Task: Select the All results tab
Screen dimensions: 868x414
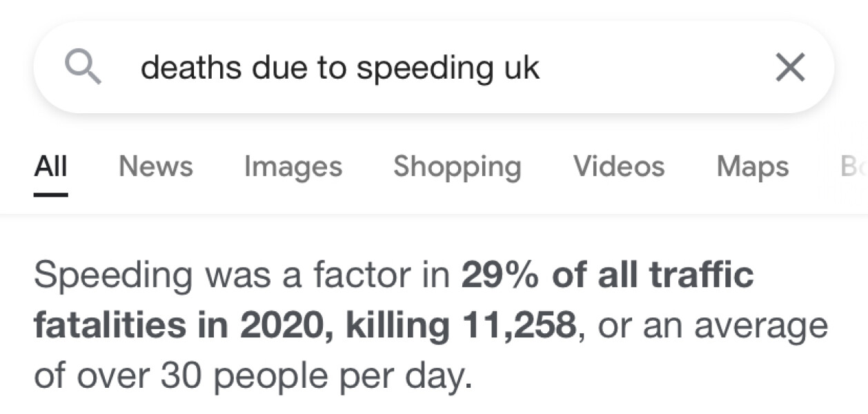Action: pyautogui.click(x=50, y=166)
